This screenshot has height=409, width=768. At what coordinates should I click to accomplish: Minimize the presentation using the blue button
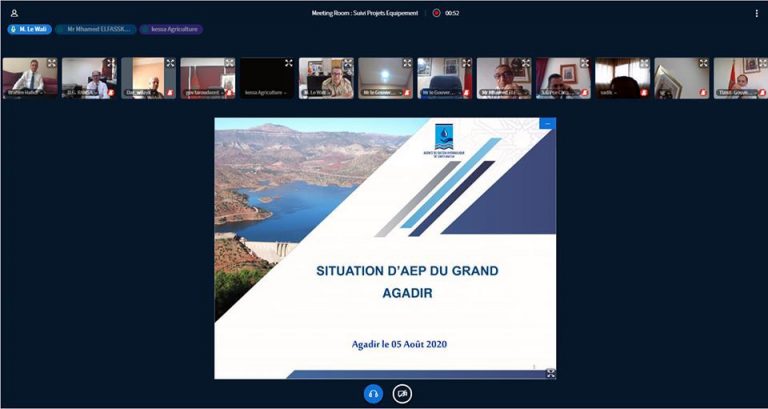coord(547,124)
